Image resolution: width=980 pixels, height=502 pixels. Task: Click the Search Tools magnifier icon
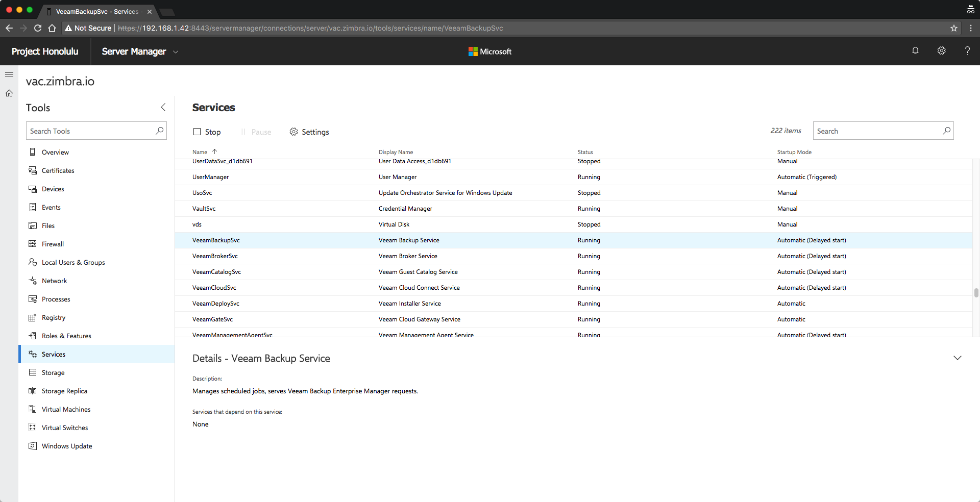pyautogui.click(x=160, y=131)
